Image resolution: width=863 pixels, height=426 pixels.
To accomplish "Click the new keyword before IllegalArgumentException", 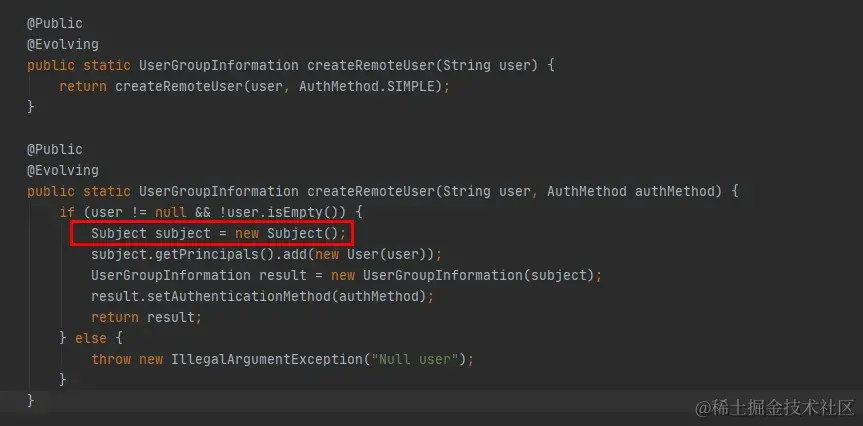I will tap(151, 359).
